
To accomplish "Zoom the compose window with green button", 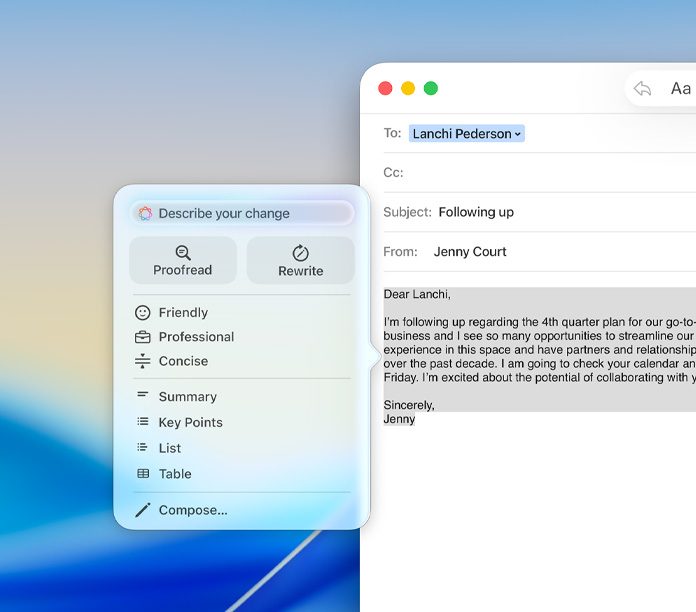I will coord(431,88).
